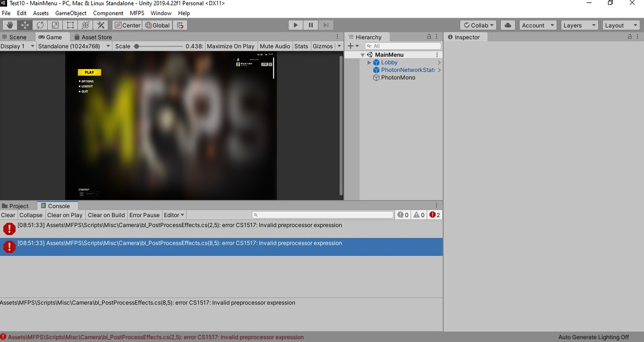This screenshot has height=342, width=644.
Task: Start Play mode
Action: pos(296,25)
